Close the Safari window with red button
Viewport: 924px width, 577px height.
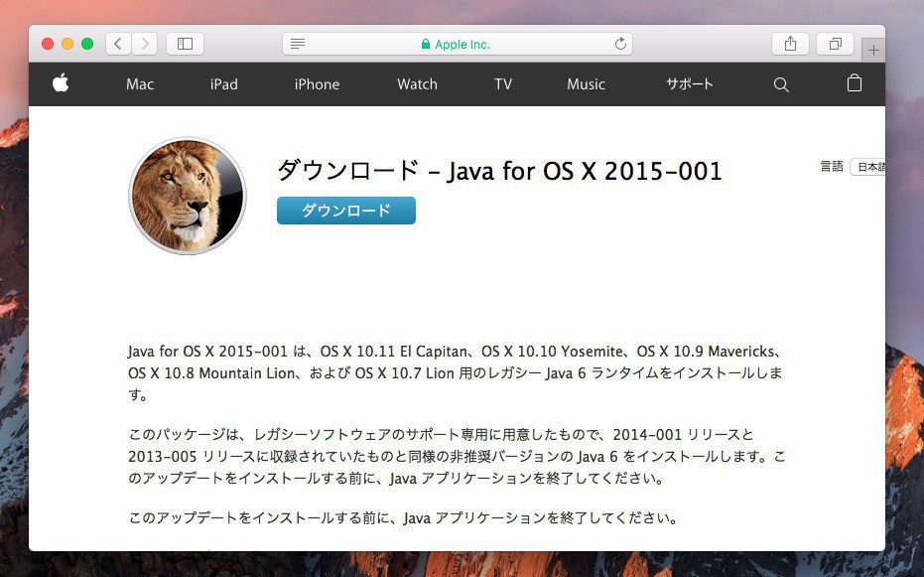pos(48,44)
